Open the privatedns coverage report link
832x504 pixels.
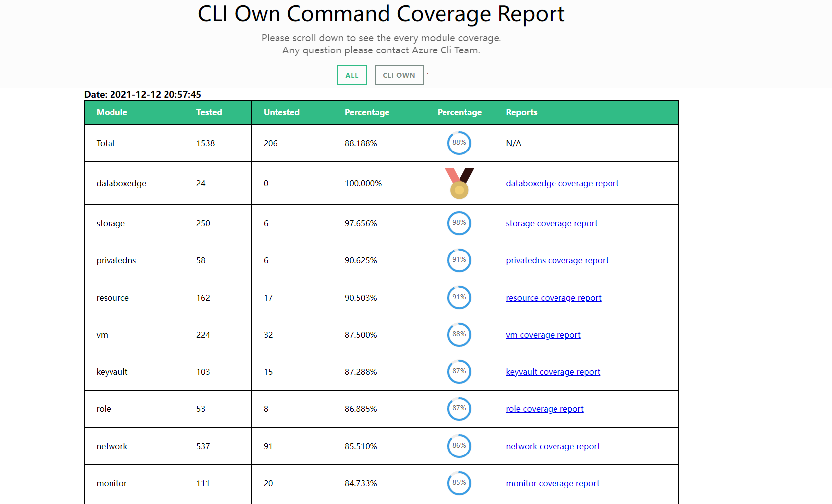point(557,260)
